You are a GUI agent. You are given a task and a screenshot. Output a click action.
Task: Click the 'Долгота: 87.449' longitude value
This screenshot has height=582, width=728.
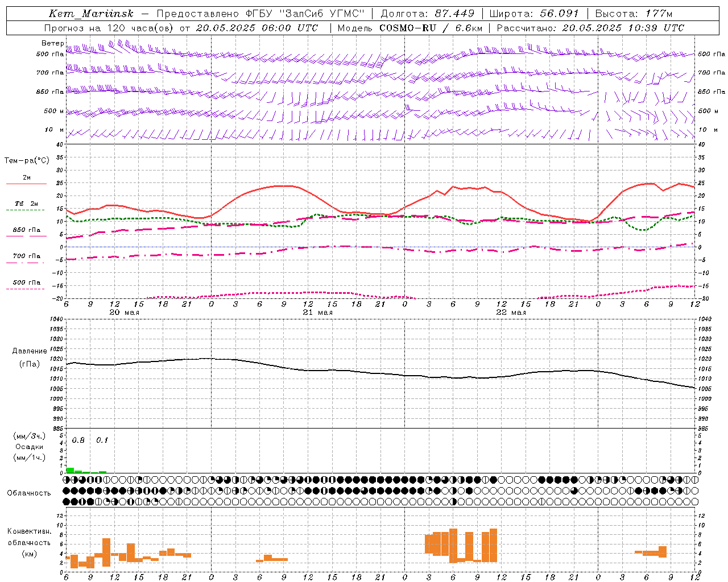click(x=428, y=14)
